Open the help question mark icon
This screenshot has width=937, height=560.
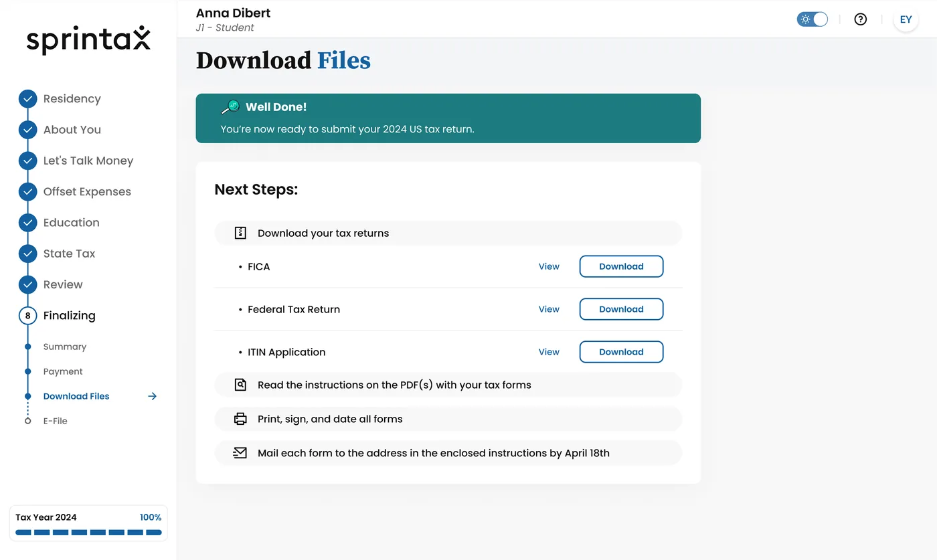coord(861,19)
